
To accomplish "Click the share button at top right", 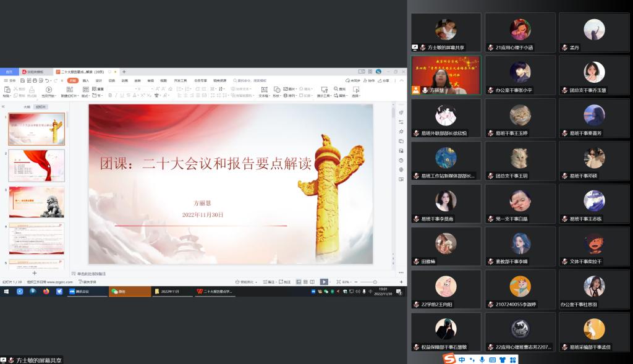I will click(384, 80).
